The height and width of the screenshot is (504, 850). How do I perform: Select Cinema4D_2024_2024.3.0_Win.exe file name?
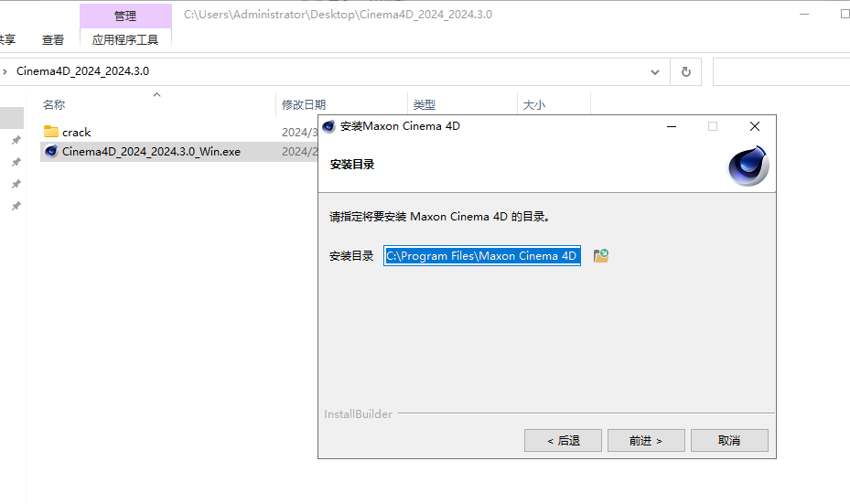(x=151, y=152)
